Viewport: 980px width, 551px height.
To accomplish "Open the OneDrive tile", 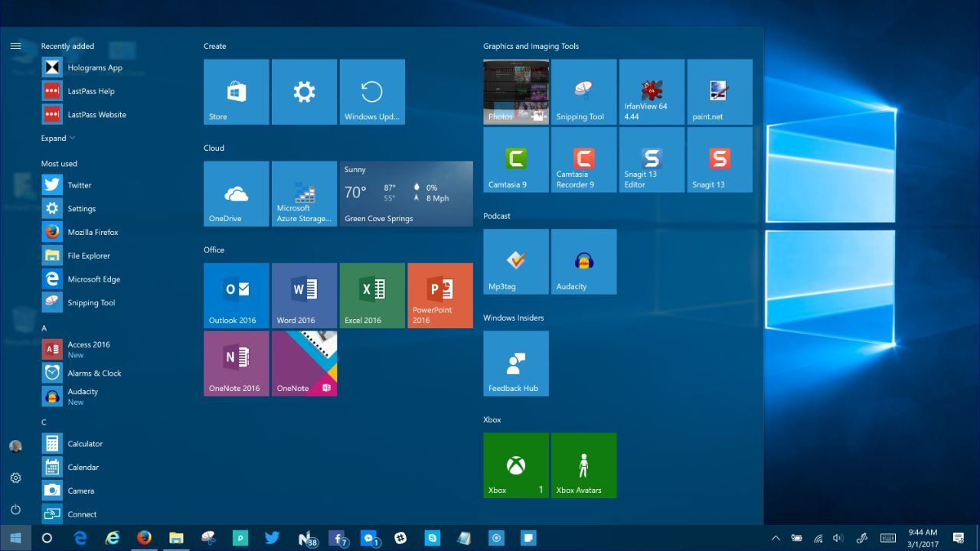I will coord(236,194).
